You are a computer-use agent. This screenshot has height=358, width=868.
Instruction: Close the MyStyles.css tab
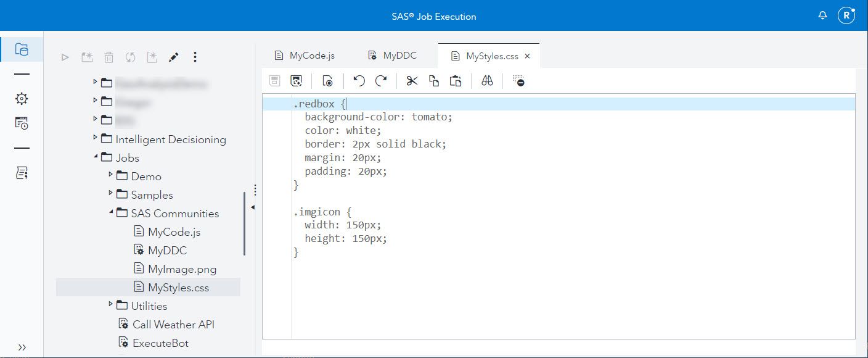[527, 56]
